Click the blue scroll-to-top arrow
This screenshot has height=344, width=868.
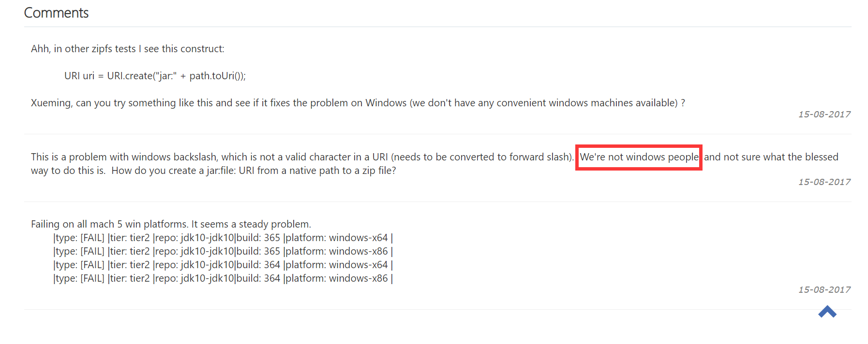827,312
